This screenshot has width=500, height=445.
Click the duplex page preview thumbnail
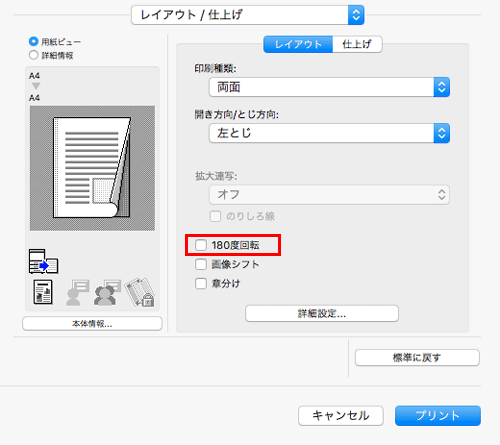pyautogui.click(x=92, y=168)
